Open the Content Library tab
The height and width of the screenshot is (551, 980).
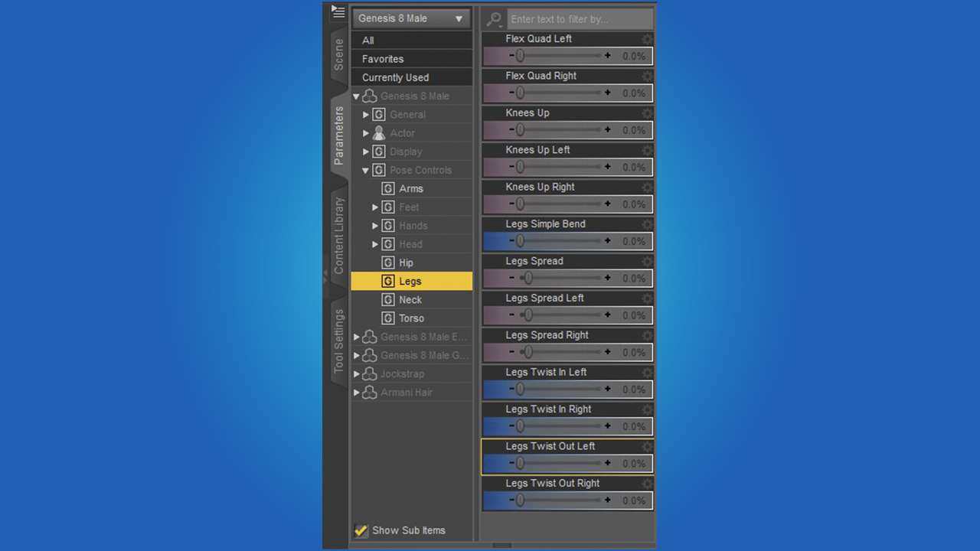pyautogui.click(x=338, y=236)
